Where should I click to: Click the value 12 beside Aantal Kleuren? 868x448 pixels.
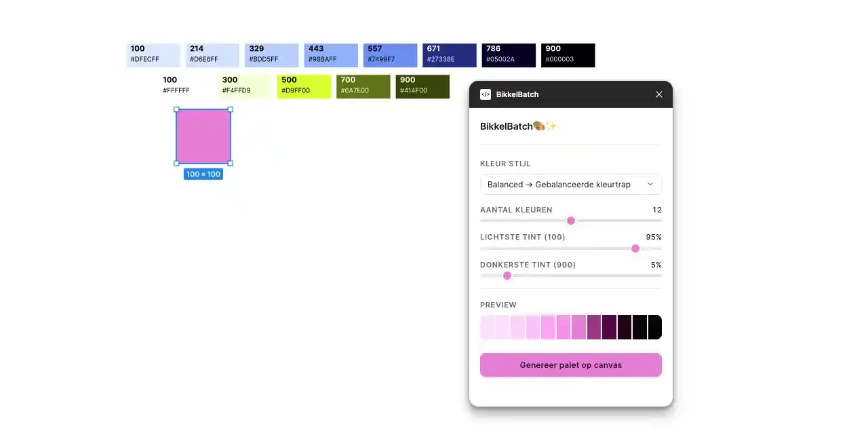pyautogui.click(x=657, y=210)
